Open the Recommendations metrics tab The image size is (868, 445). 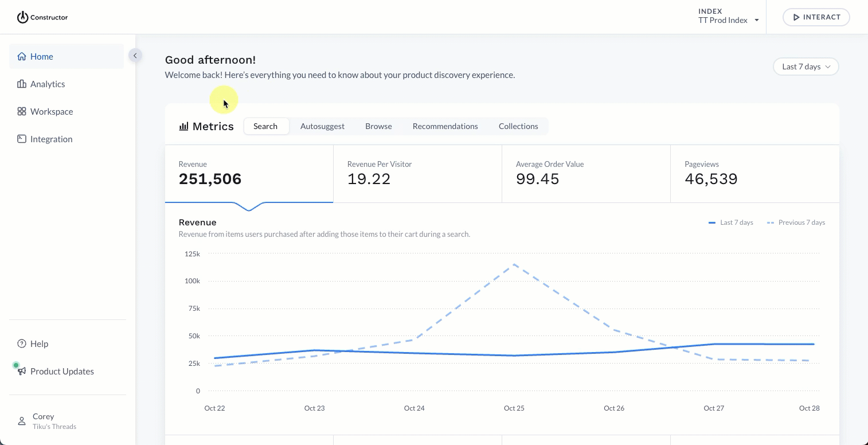tap(445, 126)
